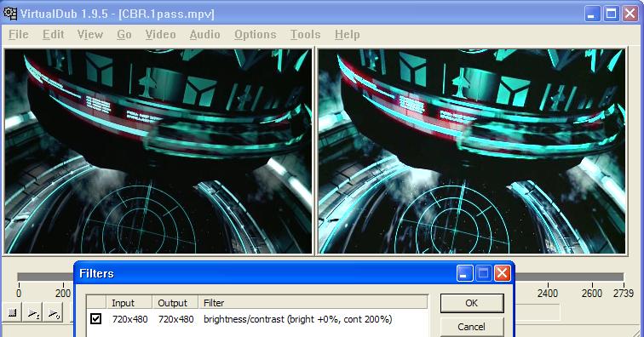Click the Input playback button
This screenshot has width=644, height=337.
(33, 313)
